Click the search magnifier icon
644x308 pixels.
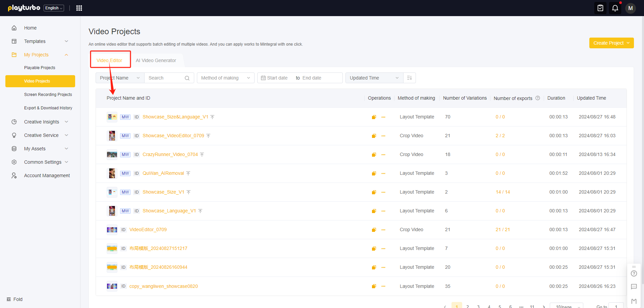tap(187, 78)
